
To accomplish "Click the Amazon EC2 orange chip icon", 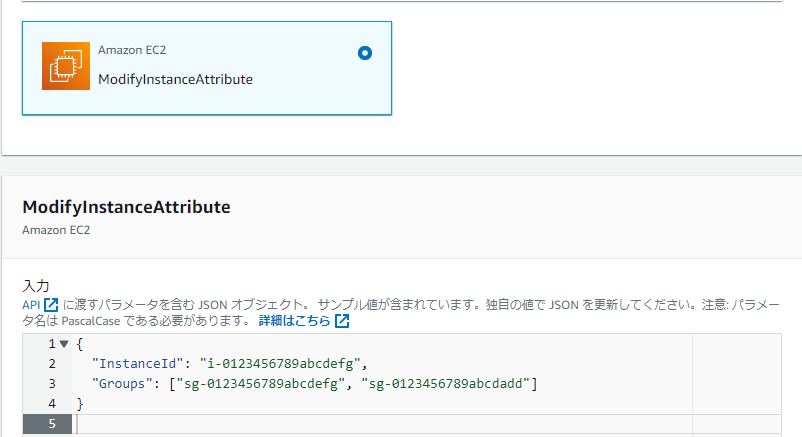I will pos(66,66).
